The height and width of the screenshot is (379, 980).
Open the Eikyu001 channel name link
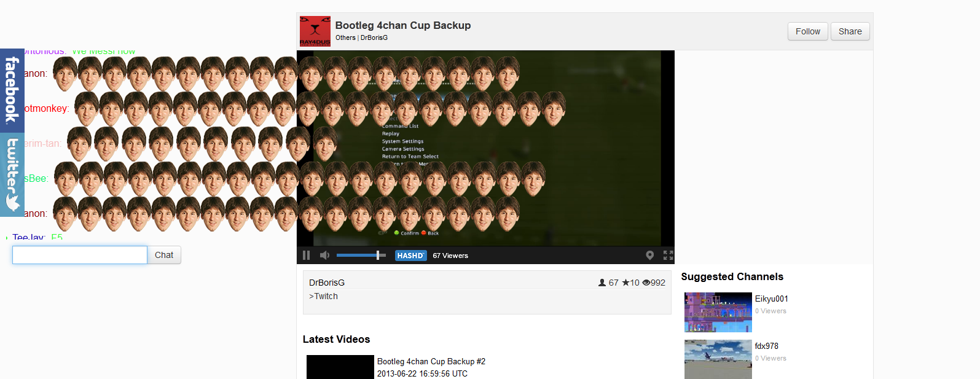772,299
